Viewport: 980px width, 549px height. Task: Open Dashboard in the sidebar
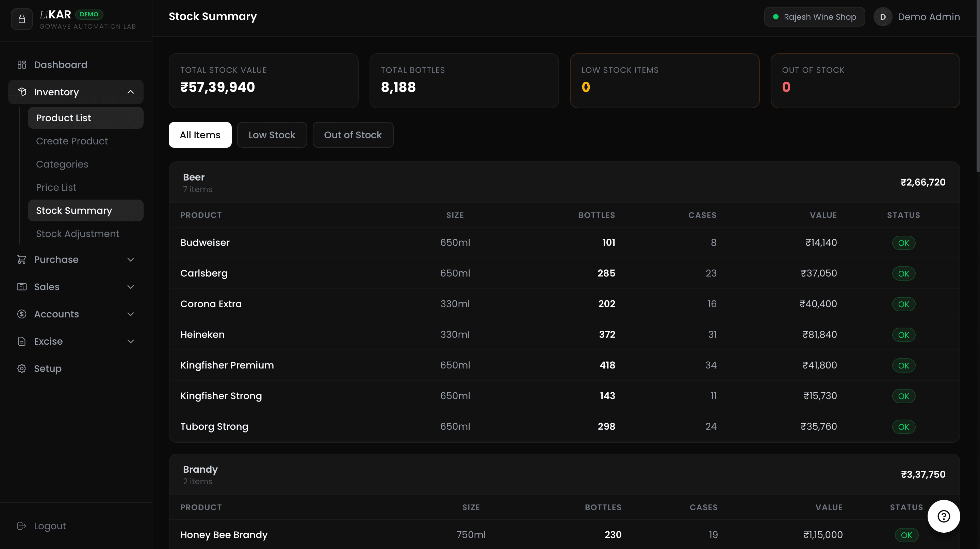pos(76,65)
